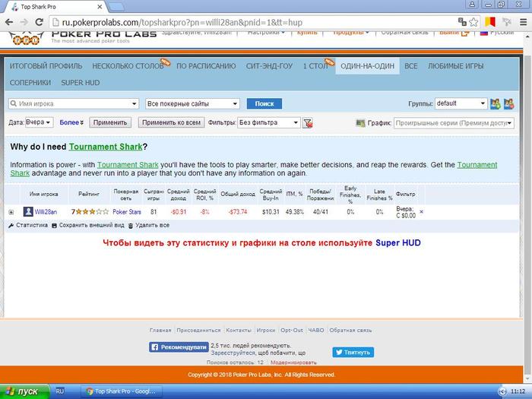
Task: Click the Поиск search button
Action: [264, 104]
